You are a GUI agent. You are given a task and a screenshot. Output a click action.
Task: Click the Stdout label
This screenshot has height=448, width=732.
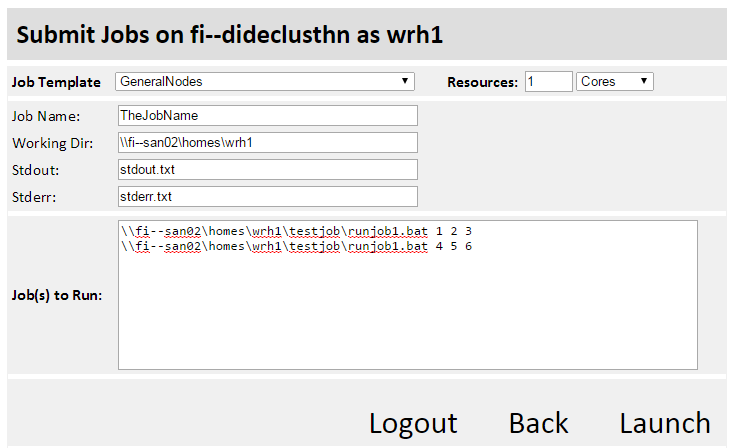click(36, 171)
